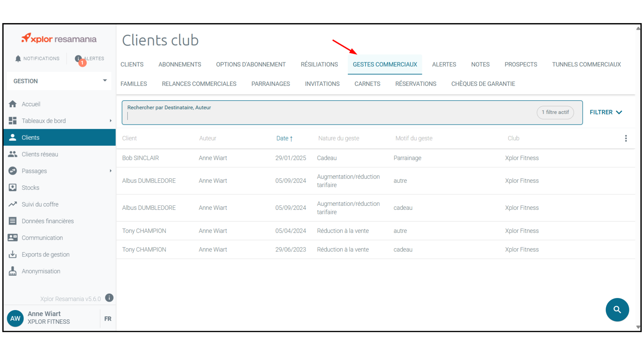This screenshot has width=644, height=362.
Task: Switch to the ABONNEMENTS tab
Action: pyautogui.click(x=180, y=64)
